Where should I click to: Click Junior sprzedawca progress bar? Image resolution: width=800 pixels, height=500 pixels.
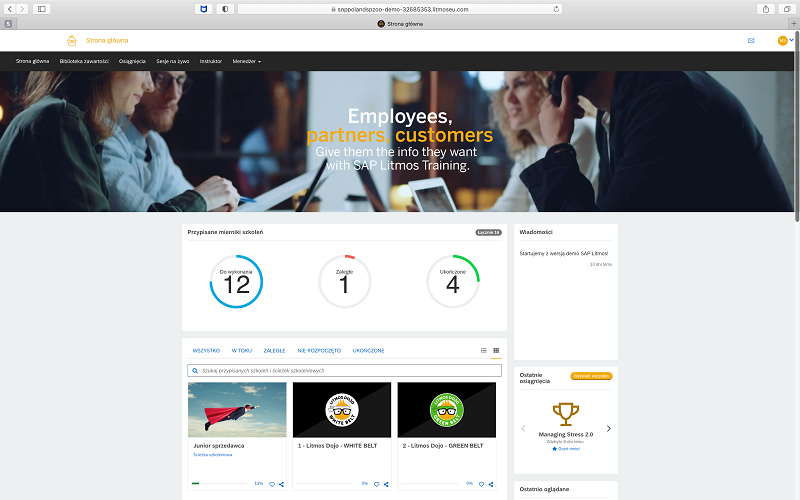[x=220, y=483]
